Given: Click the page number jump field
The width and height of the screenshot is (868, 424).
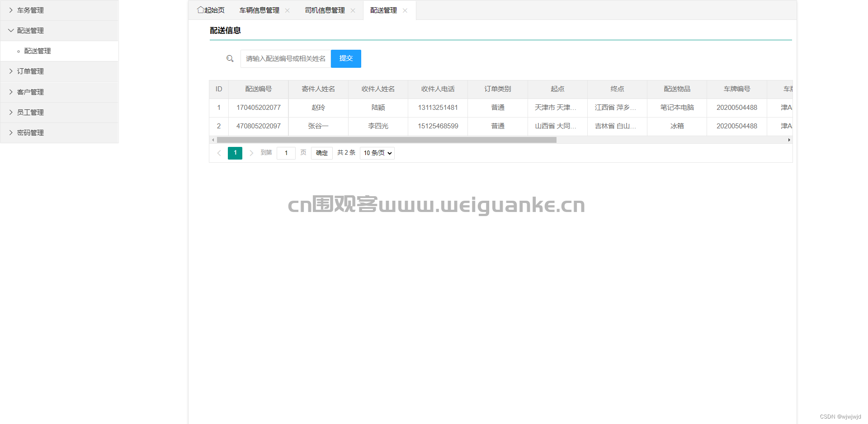Looking at the screenshot, I should pyautogui.click(x=286, y=153).
